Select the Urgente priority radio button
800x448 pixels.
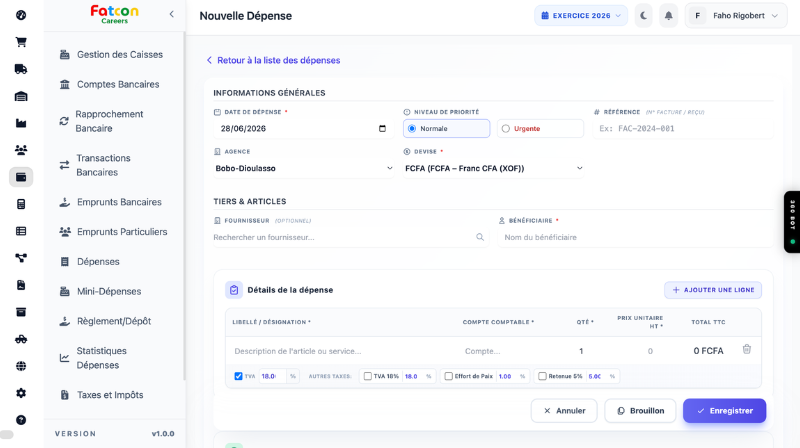point(506,129)
